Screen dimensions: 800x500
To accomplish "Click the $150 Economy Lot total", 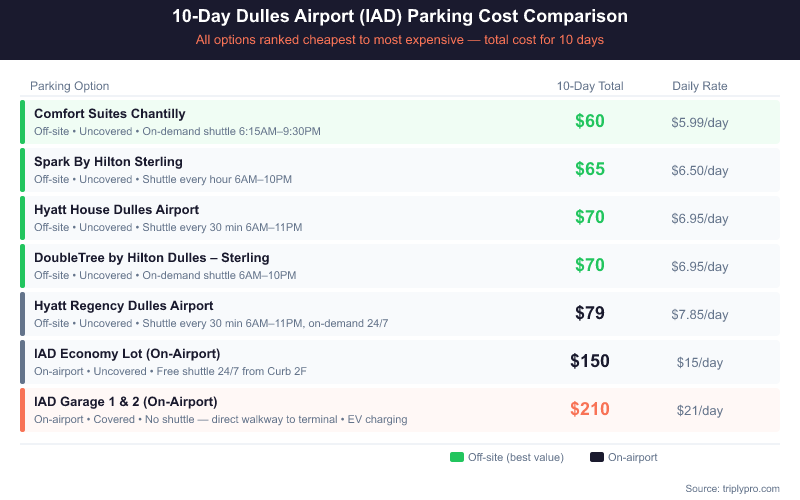I will click(590, 361).
